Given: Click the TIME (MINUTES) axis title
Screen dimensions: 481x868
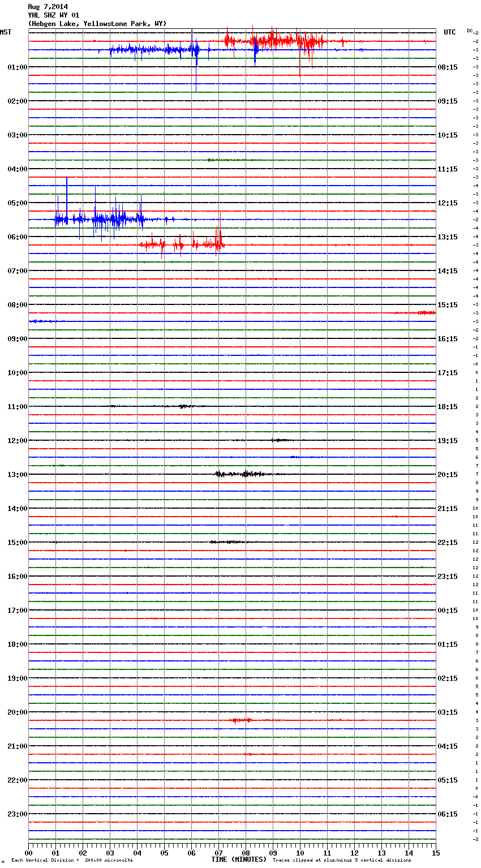Looking at the screenshot, I should pos(239,860).
